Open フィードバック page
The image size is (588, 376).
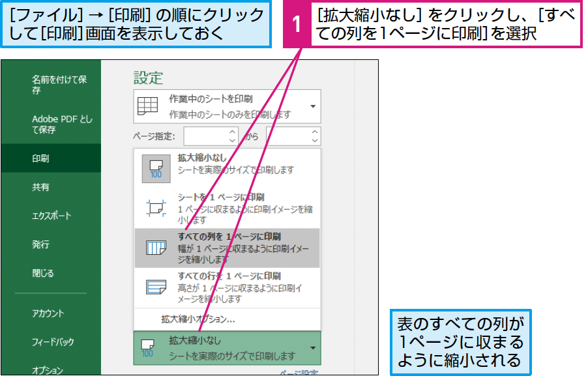click(53, 341)
